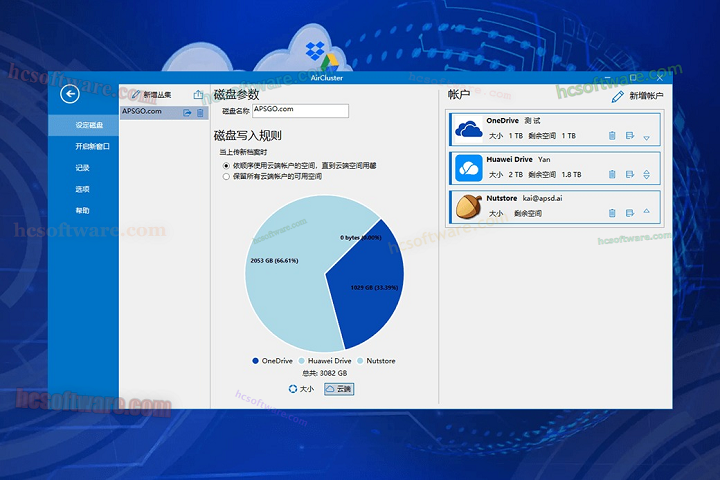Click the 磁盘名称 input field
Screen dimensions: 720x480
(300, 111)
